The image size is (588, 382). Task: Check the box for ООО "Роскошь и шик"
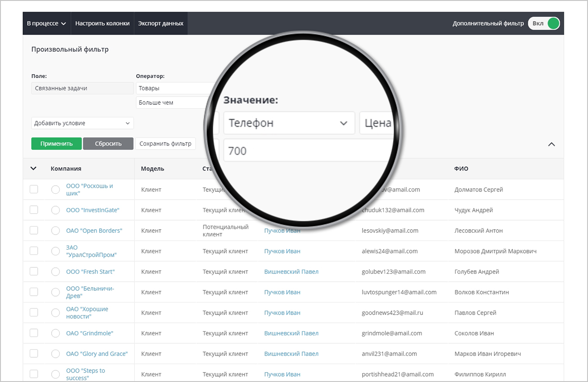[34, 189]
